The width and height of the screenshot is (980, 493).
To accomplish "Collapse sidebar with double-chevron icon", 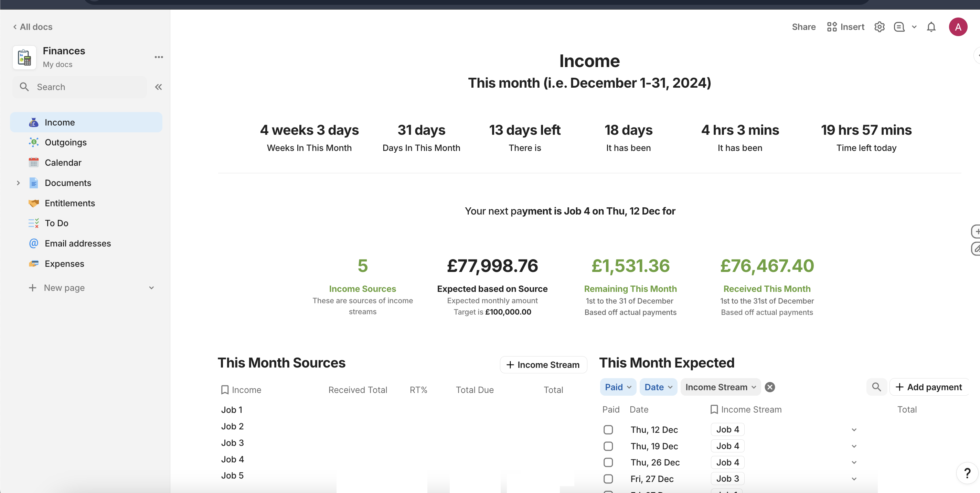I will point(158,87).
